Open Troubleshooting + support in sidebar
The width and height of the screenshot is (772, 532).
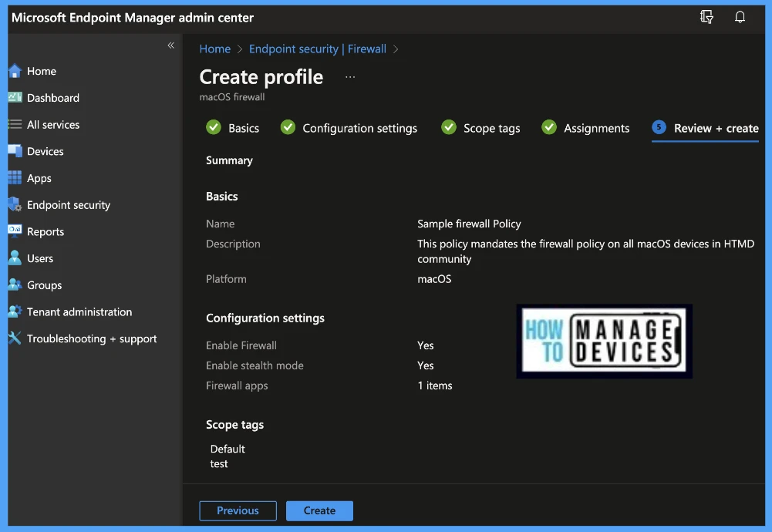(92, 339)
